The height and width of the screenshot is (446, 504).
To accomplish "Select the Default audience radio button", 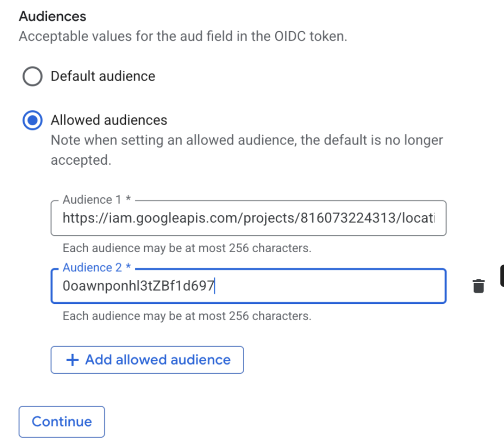I will (32, 76).
